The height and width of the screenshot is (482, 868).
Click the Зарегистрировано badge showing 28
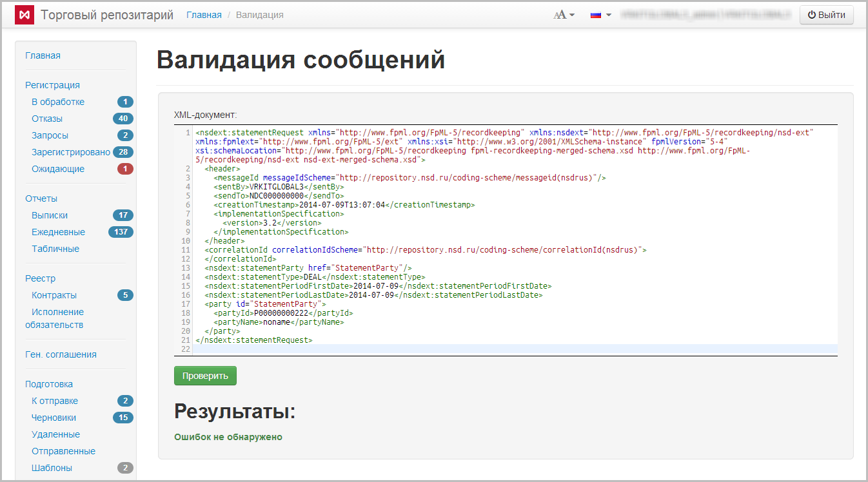tap(123, 152)
